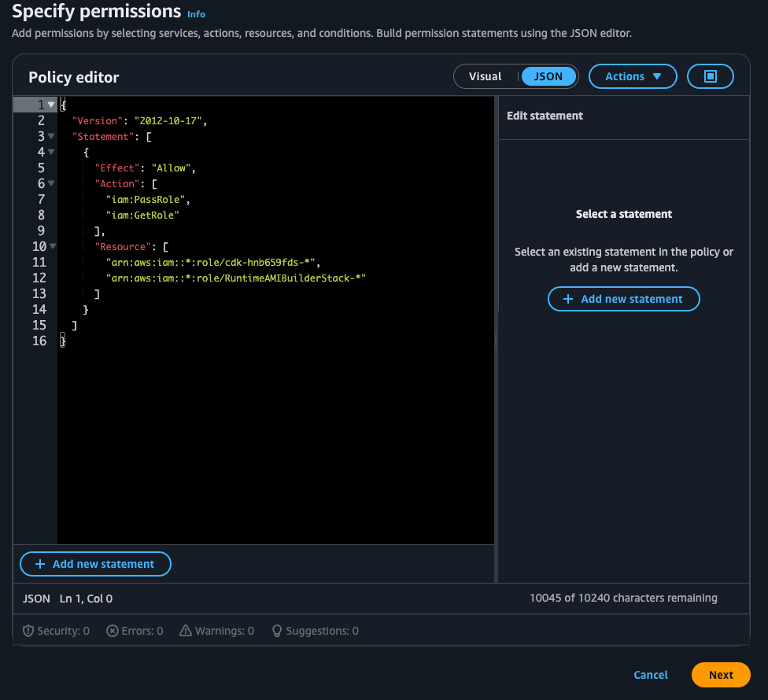
Task: Select the JSON editor mode
Action: [x=548, y=76]
